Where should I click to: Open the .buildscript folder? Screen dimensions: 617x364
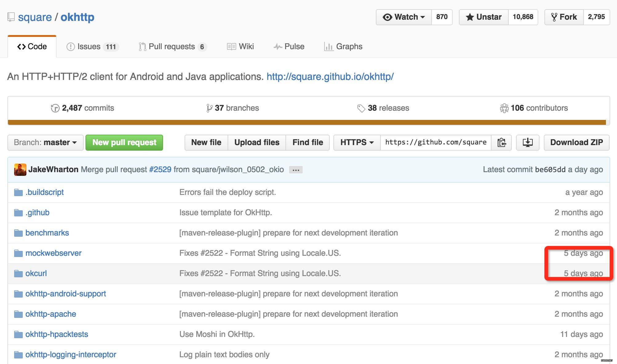(x=45, y=192)
